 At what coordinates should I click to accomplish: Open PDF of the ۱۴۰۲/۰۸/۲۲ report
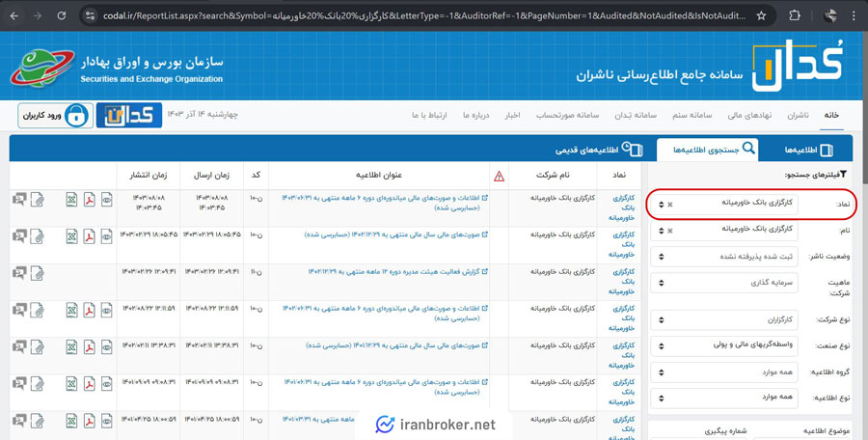90,311
